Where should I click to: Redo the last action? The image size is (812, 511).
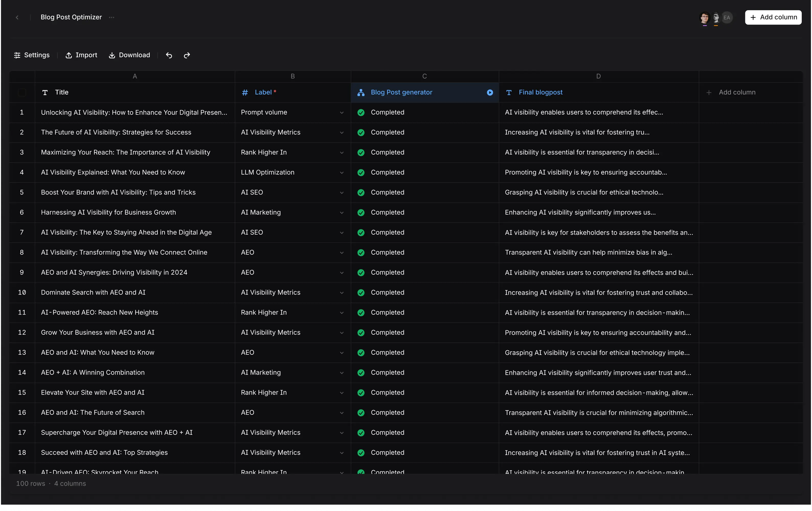pyautogui.click(x=187, y=55)
